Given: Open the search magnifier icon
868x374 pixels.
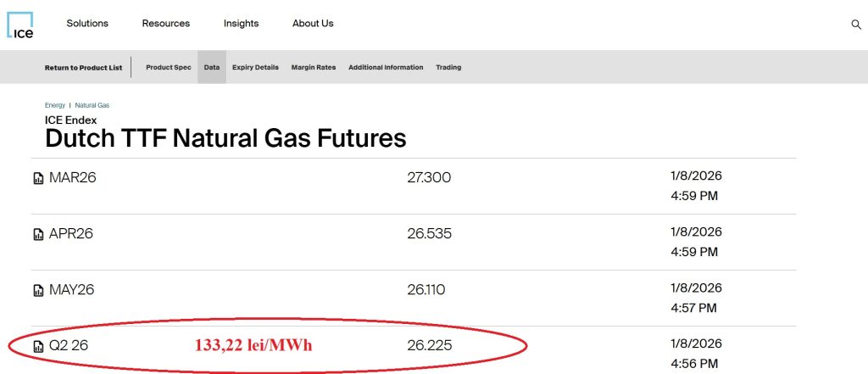Looking at the screenshot, I should pyautogui.click(x=855, y=25).
